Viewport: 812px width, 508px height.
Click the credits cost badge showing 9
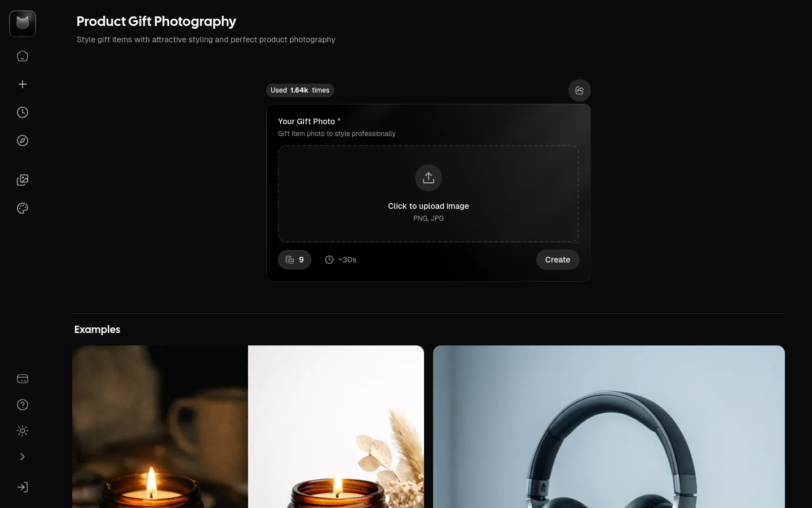click(x=294, y=260)
